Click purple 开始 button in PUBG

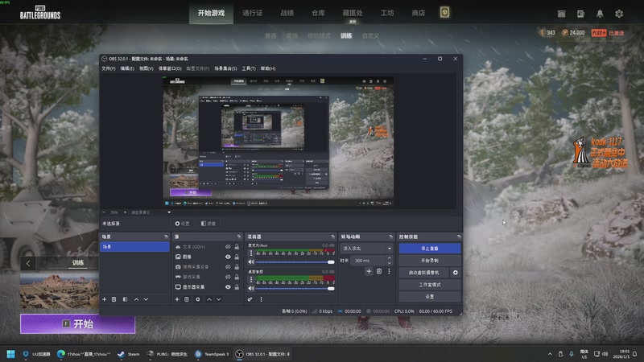pyautogui.click(x=77, y=324)
